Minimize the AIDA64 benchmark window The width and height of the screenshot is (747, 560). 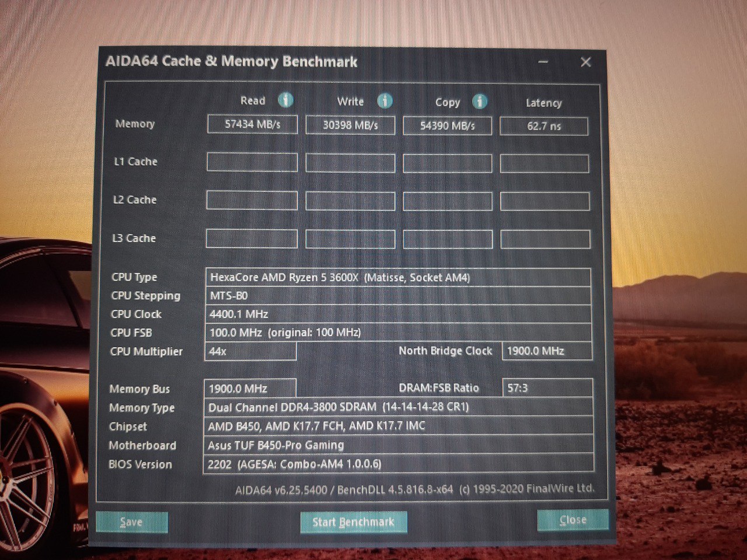(543, 61)
